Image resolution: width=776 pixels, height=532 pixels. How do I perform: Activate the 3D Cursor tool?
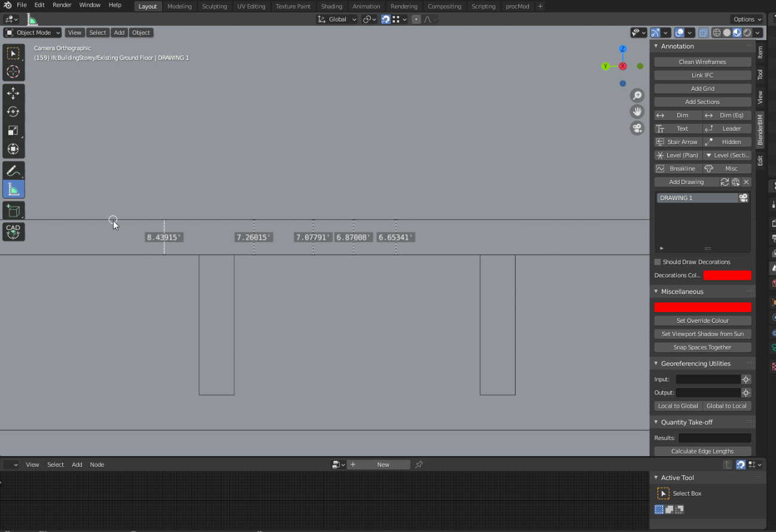13,72
